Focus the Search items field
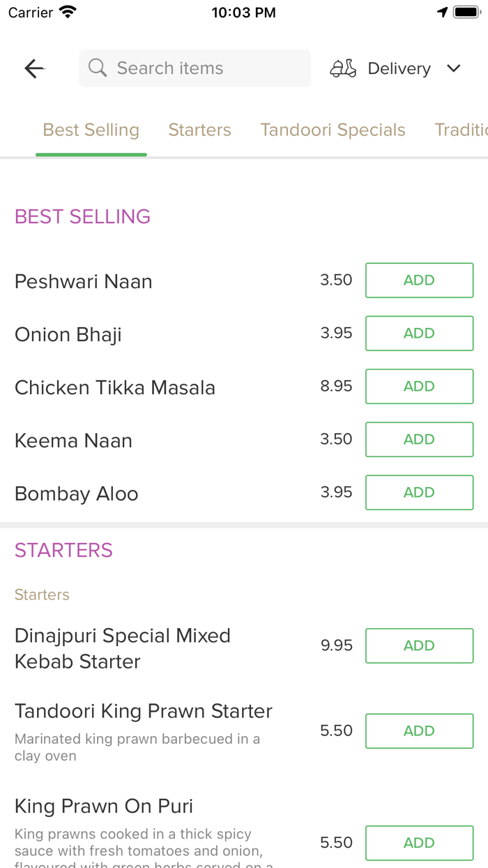The height and width of the screenshot is (868, 488). (x=202, y=68)
